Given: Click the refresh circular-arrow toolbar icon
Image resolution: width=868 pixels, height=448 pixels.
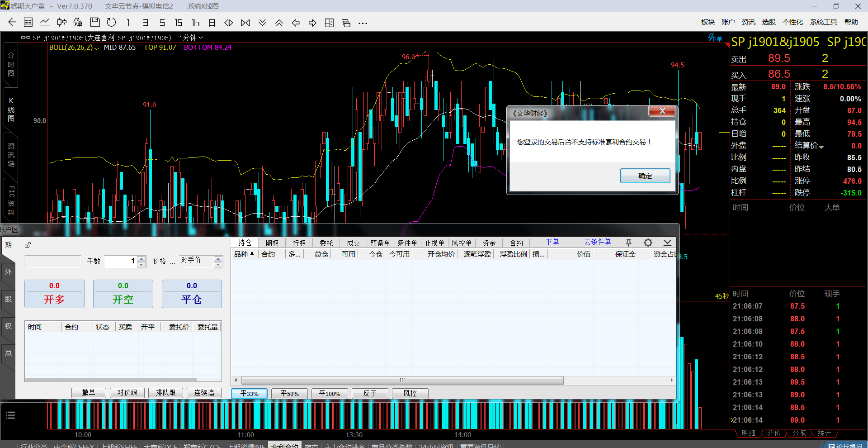Looking at the screenshot, I should point(111,22).
